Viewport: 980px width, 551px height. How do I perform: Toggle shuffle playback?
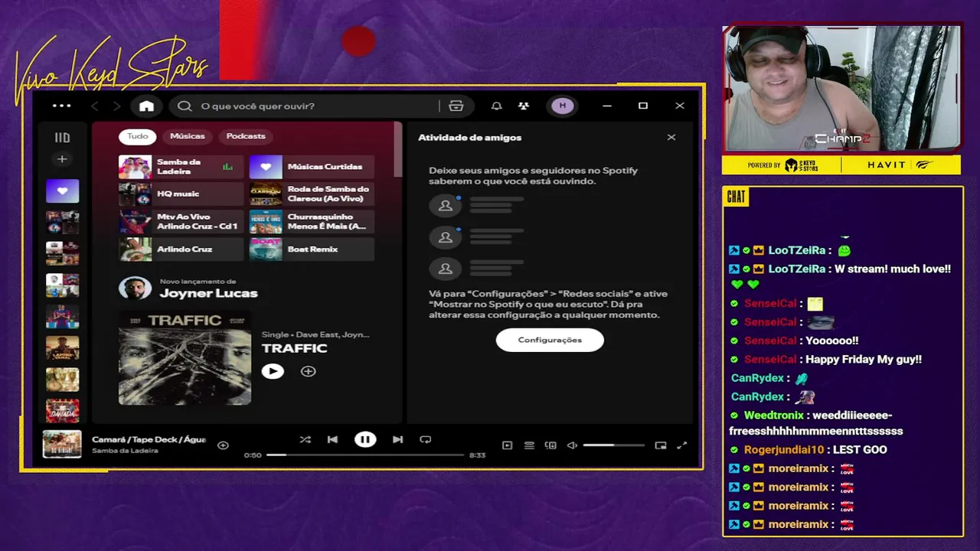pyautogui.click(x=305, y=439)
